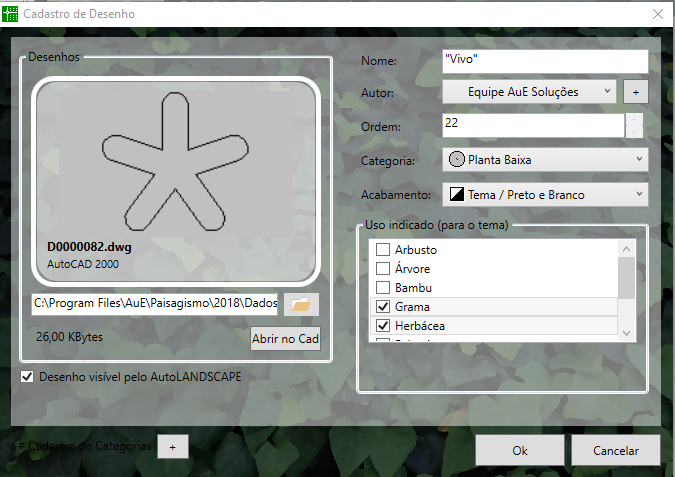Open the Acabamento dropdown
This screenshot has height=477, width=675.
coord(545,194)
